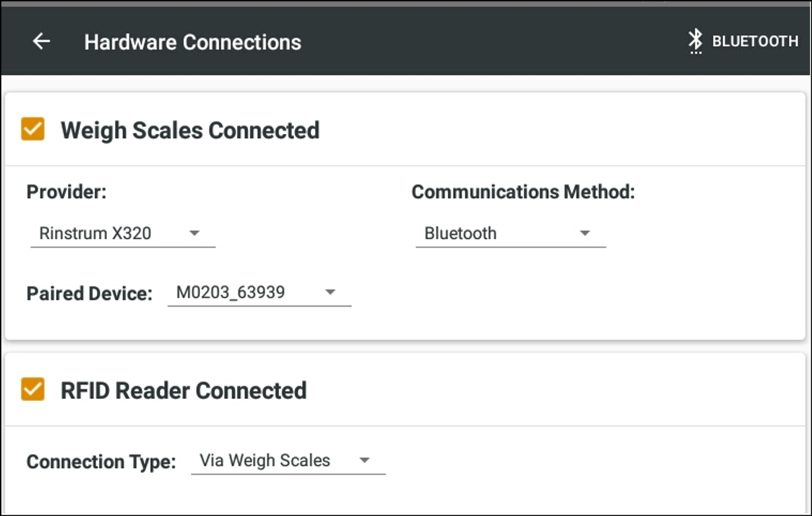Tap the Bluetooth symbol near BLUETOOTH label
Screen dimensions: 812x516
click(695, 41)
